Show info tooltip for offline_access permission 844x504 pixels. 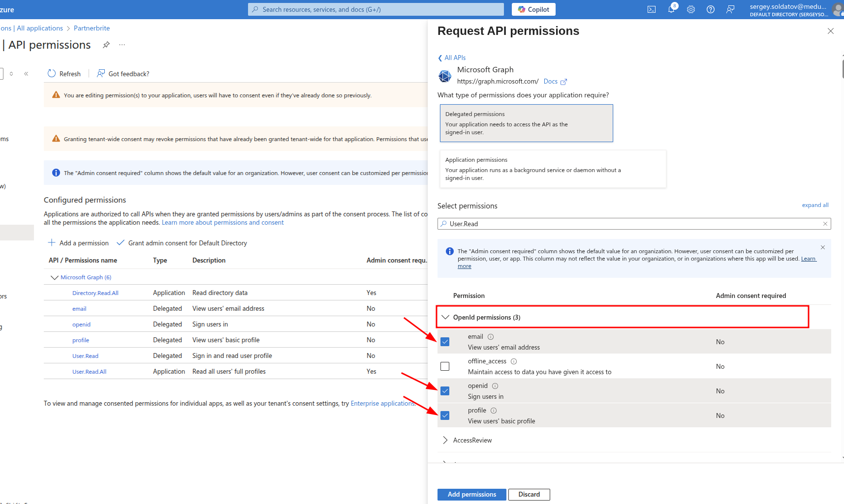tap(514, 361)
